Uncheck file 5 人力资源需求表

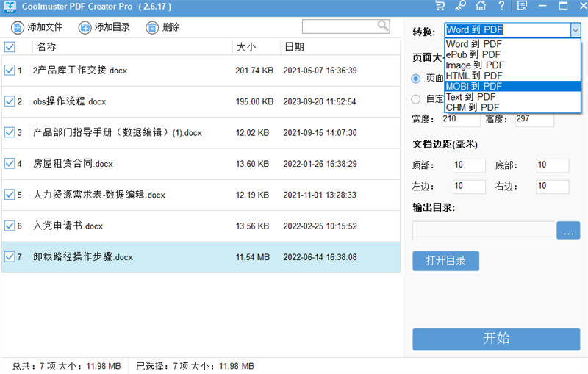(10, 195)
